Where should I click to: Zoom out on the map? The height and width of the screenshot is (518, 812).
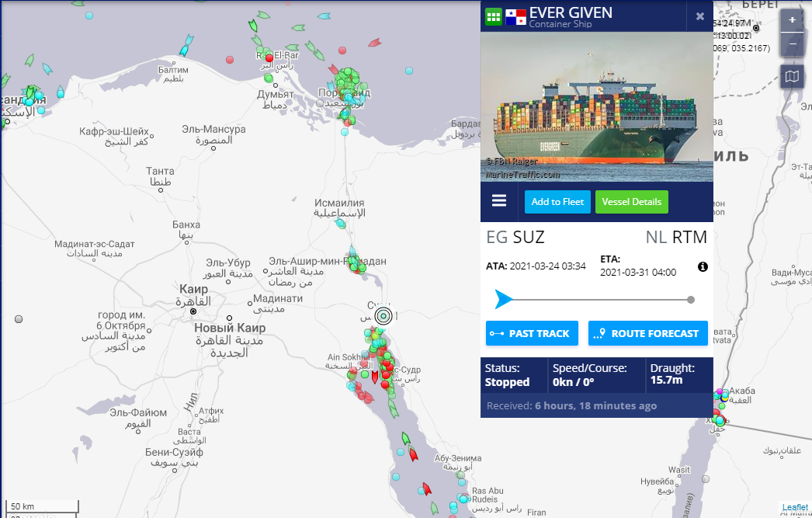[x=792, y=44]
